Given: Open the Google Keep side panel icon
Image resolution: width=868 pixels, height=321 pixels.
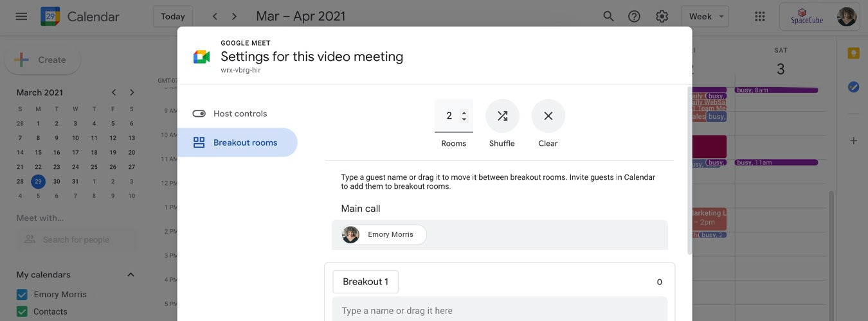Looking at the screenshot, I should click(x=853, y=53).
